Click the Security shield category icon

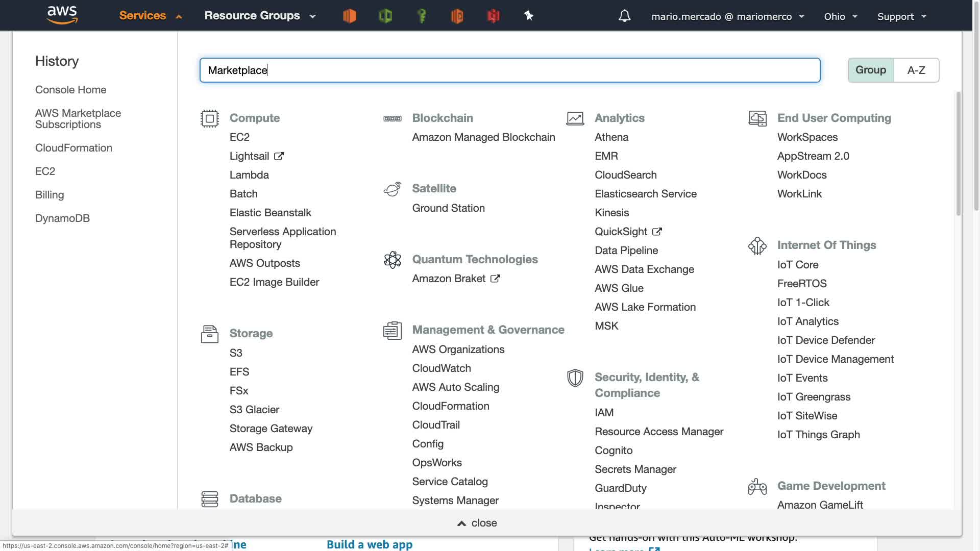pos(575,378)
